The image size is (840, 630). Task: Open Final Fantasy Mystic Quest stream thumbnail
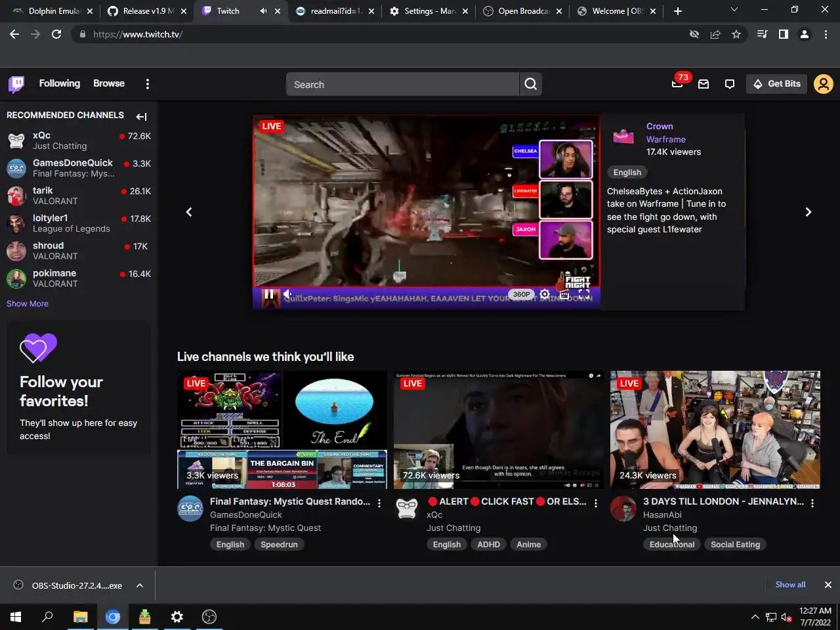coord(282,430)
